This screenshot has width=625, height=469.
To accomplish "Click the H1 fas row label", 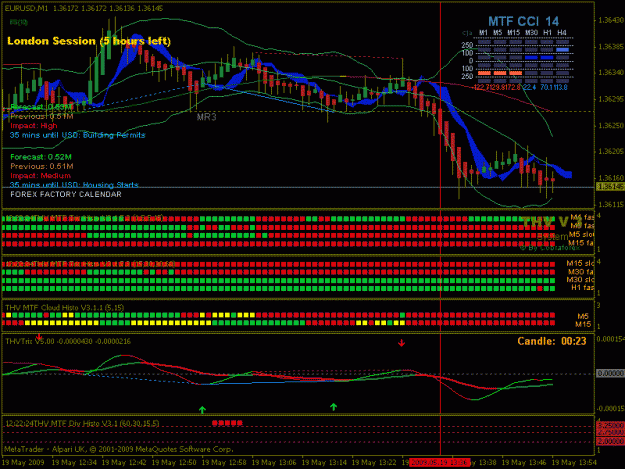I will (x=582, y=287).
